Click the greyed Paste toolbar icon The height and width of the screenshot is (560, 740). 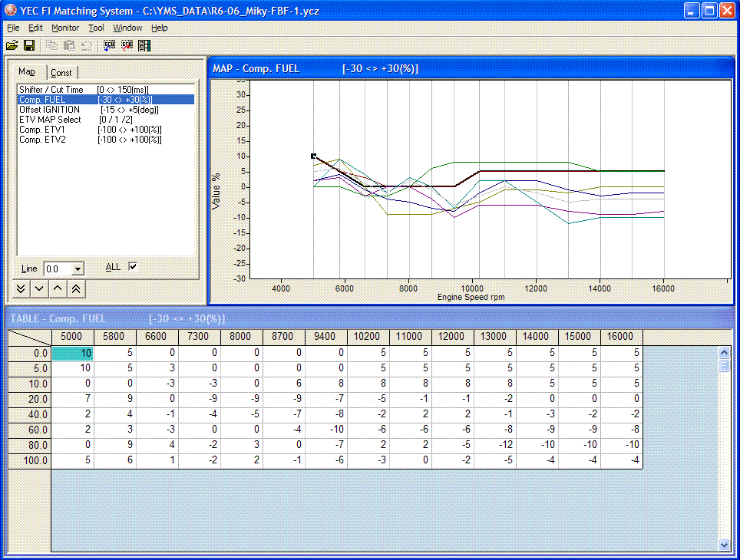[69, 46]
